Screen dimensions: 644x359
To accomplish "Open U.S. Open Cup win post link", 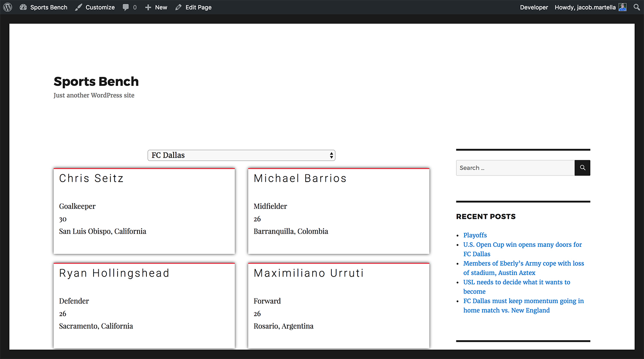I will (x=522, y=245).
